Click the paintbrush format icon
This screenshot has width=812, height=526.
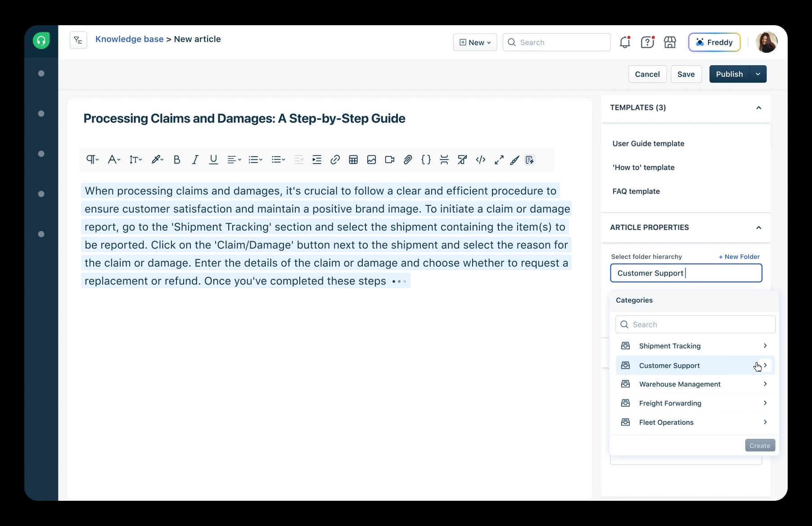[514, 159]
